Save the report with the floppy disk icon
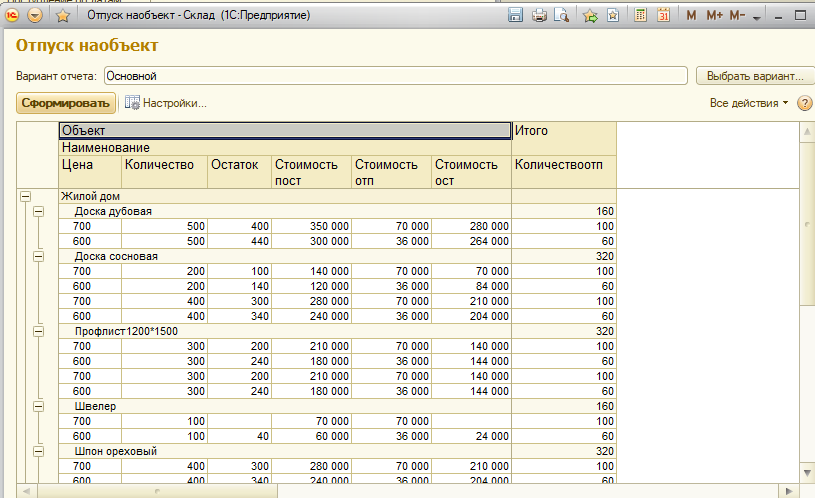The height and width of the screenshot is (498, 815). coord(515,16)
